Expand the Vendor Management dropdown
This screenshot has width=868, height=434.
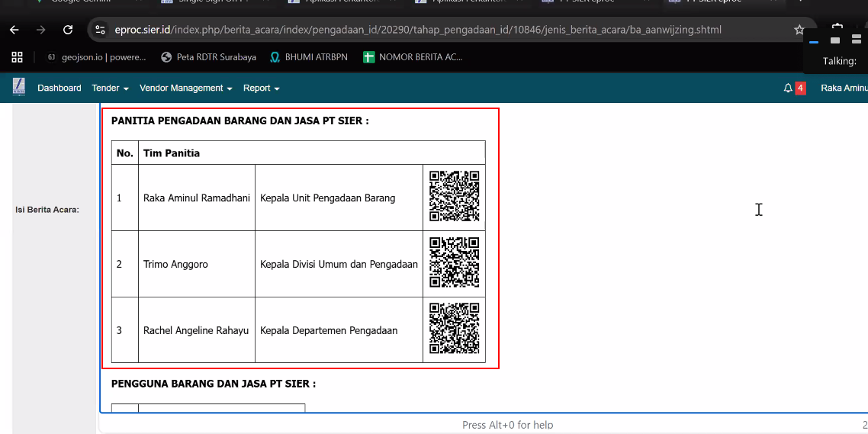coord(185,88)
